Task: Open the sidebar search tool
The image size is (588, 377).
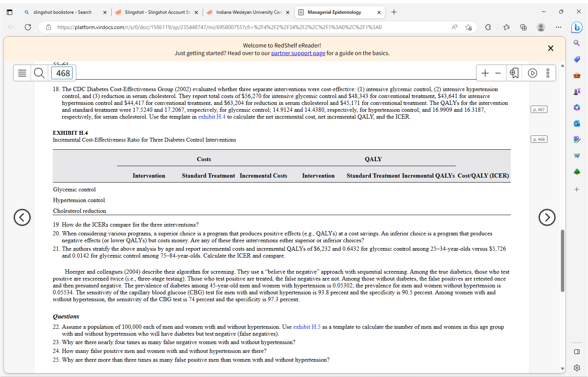Action: (577, 43)
